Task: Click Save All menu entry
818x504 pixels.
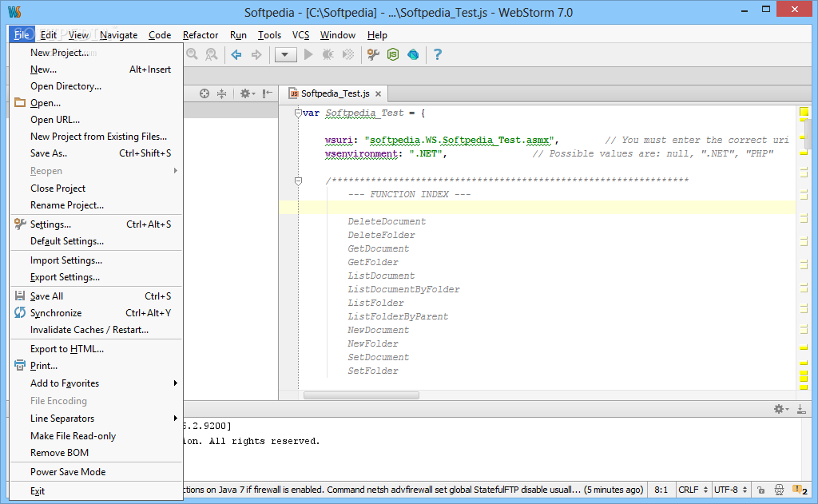Action: (97, 296)
